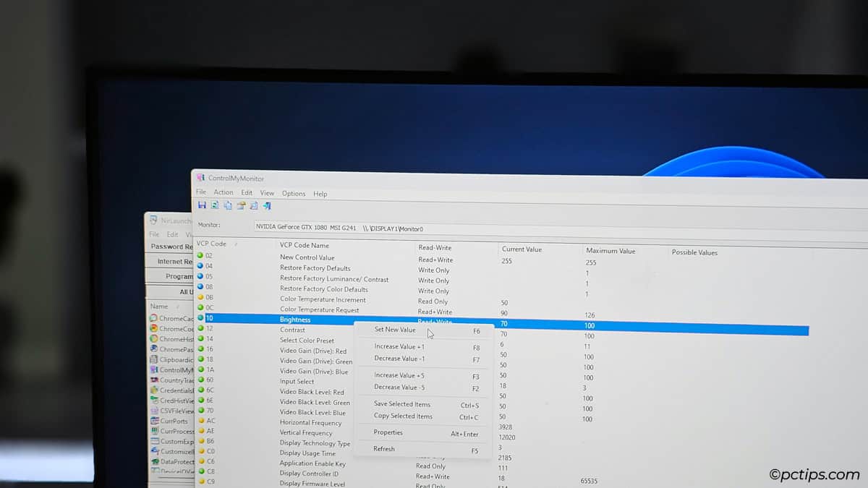Launch CurrPorts from the NirLauncher list
This screenshot has width=868, height=488.
(x=171, y=421)
